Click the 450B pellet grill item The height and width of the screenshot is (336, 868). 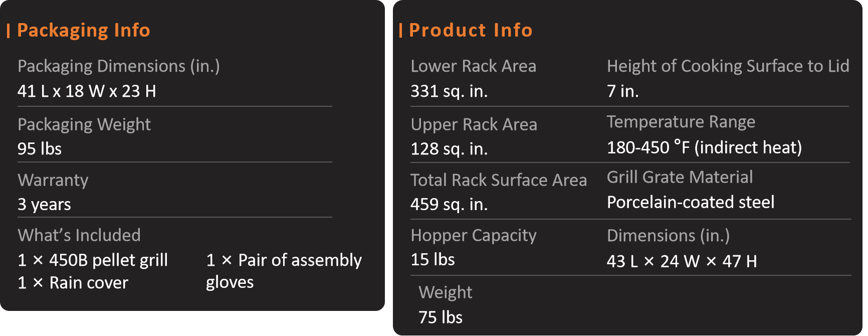pyautogui.click(x=93, y=260)
